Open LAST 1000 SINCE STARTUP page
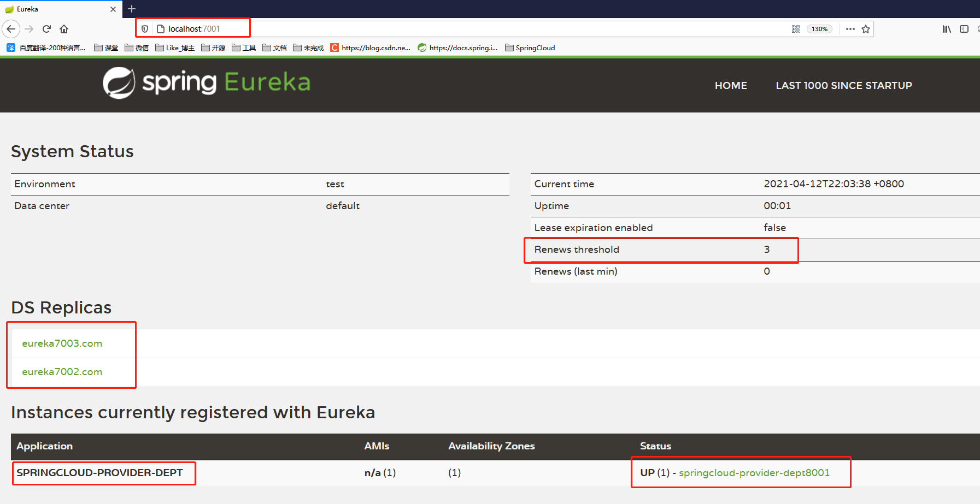Screen dimensions: 980x504 [844, 86]
